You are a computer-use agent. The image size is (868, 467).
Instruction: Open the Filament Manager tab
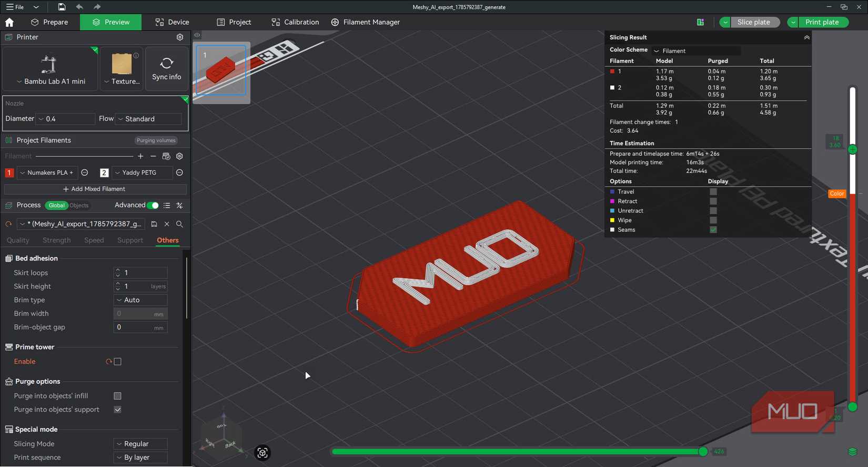pyautogui.click(x=366, y=22)
